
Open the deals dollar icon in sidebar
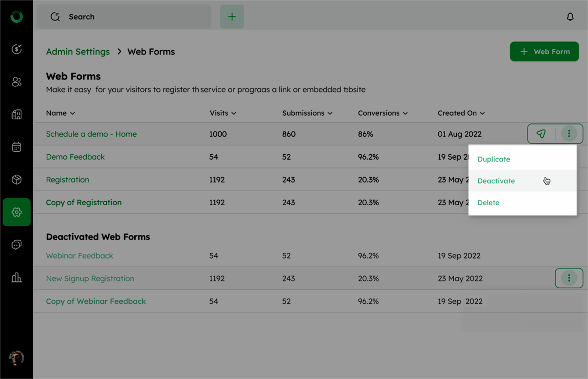click(x=17, y=49)
